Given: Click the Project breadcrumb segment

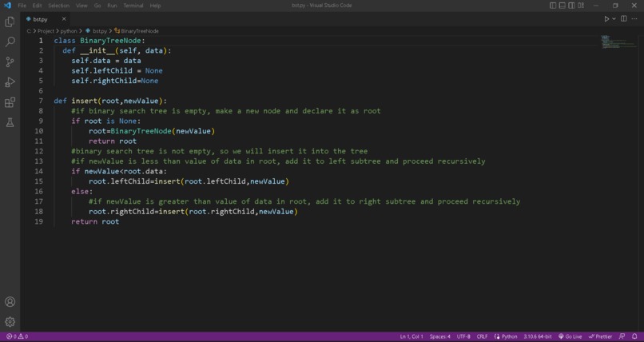Looking at the screenshot, I should 46,31.
